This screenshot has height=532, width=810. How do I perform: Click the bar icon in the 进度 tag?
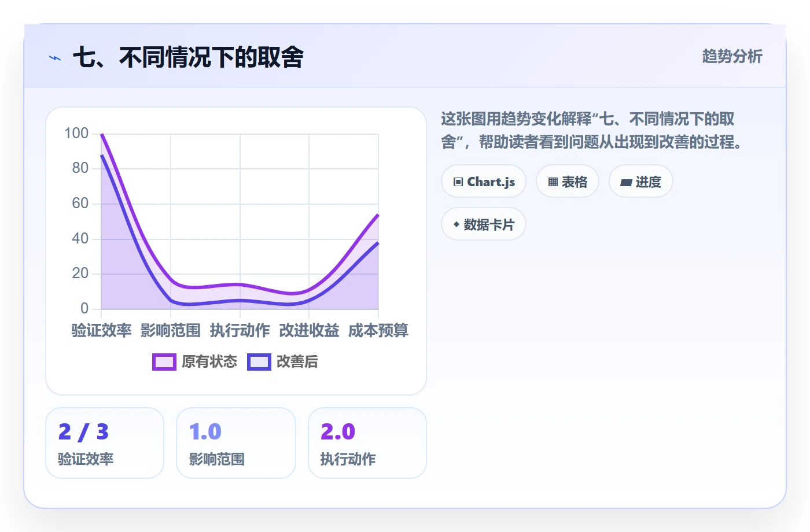(626, 183)
